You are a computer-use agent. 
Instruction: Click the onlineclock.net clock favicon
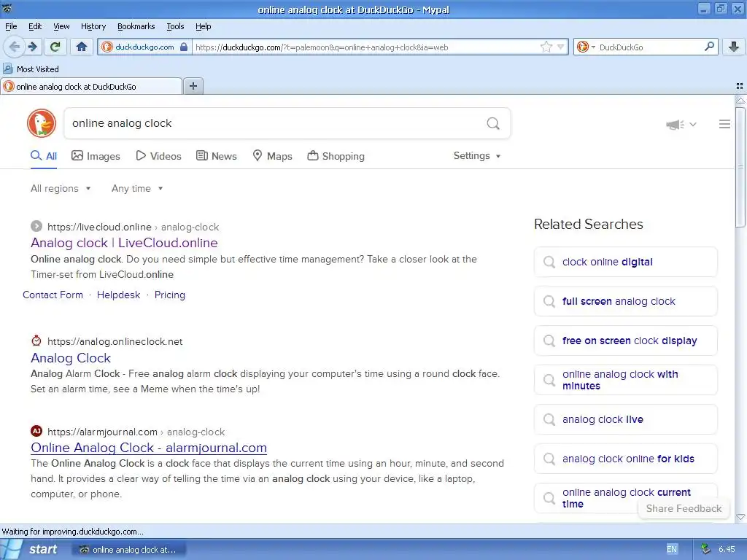[x=36, y=341]
